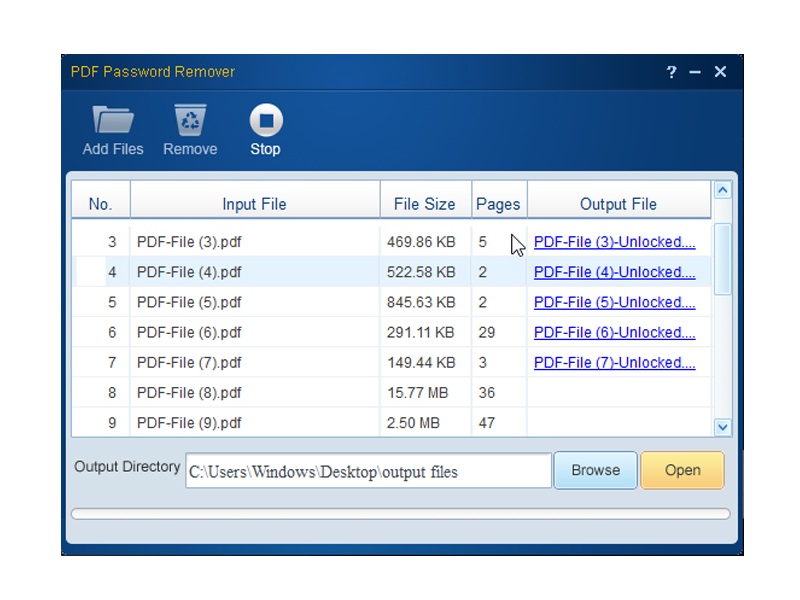The height and width of the screenshot is (600, 800).
Task: Open PDF-File (7)-Unlocked output link
Action: (614, 362)
